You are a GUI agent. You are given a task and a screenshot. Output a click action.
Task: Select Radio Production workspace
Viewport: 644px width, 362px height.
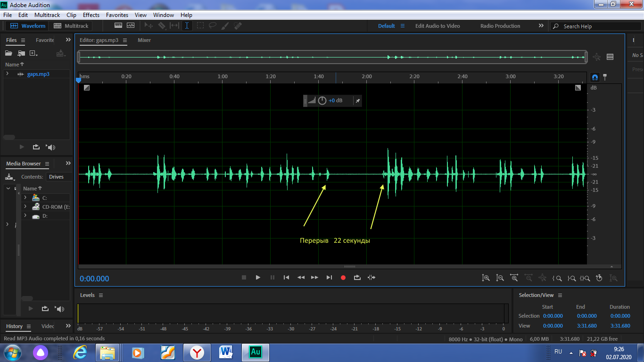point(500,26)
